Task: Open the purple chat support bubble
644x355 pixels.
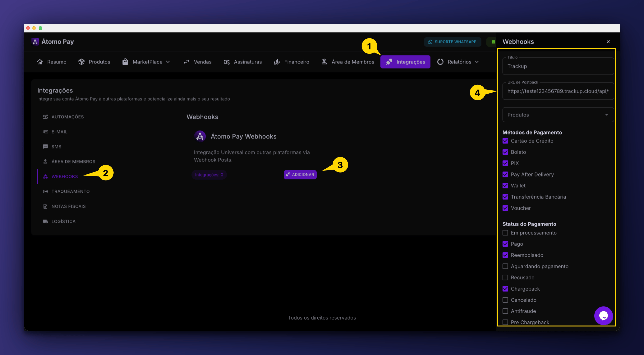Action: pos(603,316)
